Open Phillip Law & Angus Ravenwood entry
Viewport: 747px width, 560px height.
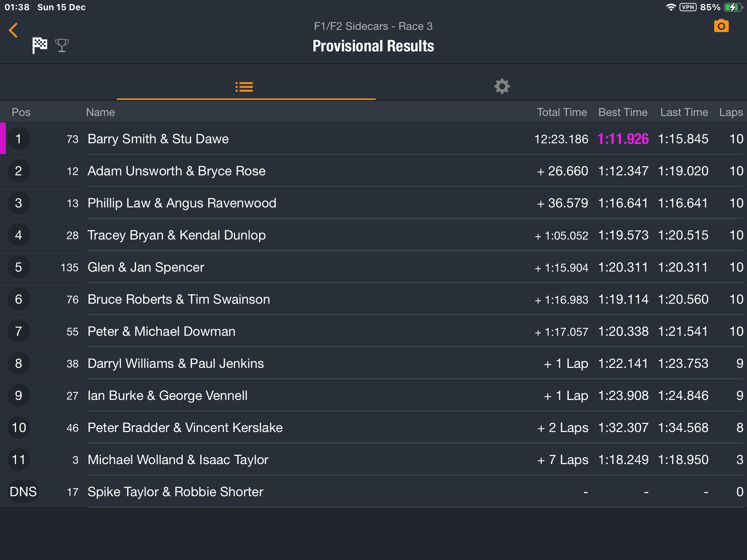click(373, 203)
